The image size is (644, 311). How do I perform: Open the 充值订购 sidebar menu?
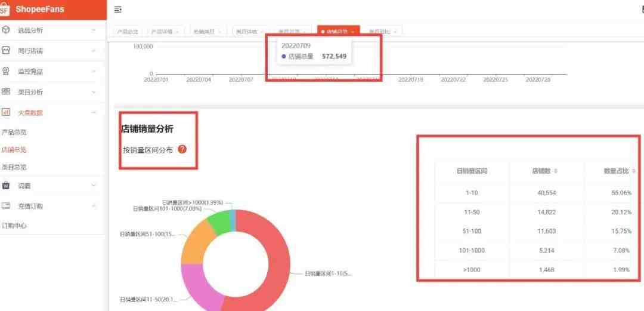tap(54, 206)
